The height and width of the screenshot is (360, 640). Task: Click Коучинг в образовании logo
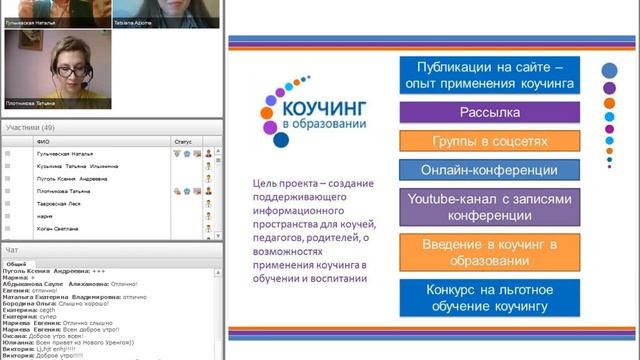313,111
